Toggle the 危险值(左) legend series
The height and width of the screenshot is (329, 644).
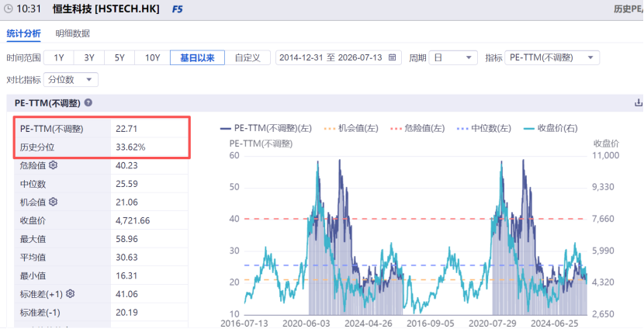[x=417, y=128]
